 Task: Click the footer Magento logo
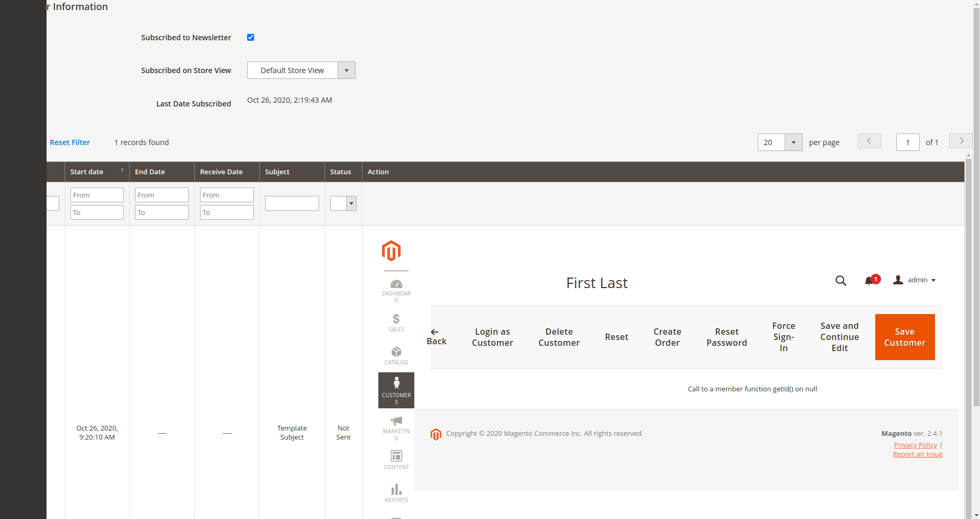(435, 434)
